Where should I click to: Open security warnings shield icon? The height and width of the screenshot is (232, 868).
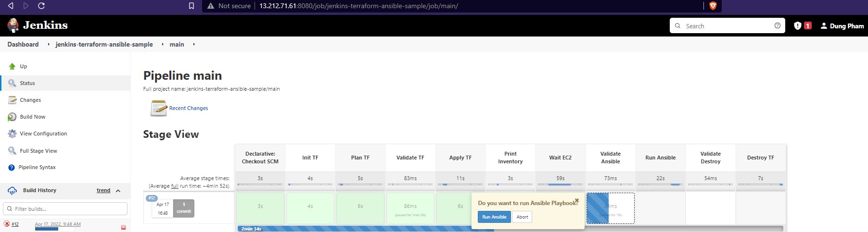798,25
